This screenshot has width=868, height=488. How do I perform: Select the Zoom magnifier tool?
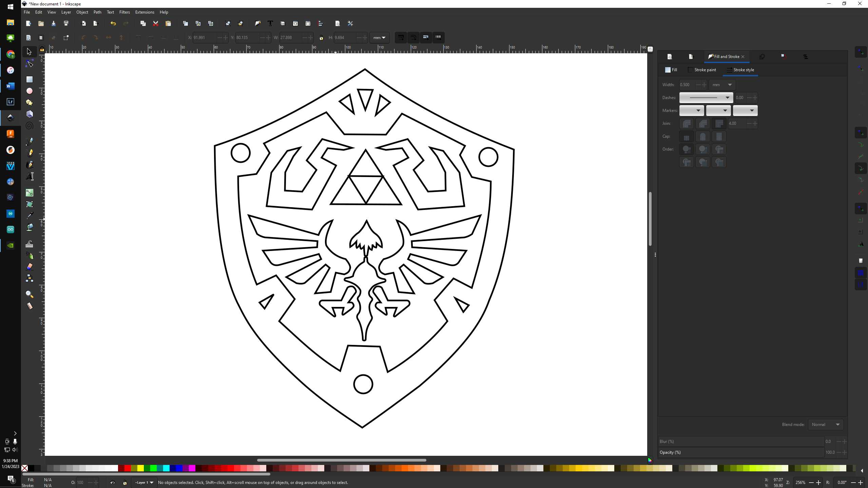(x=30, y=294)
